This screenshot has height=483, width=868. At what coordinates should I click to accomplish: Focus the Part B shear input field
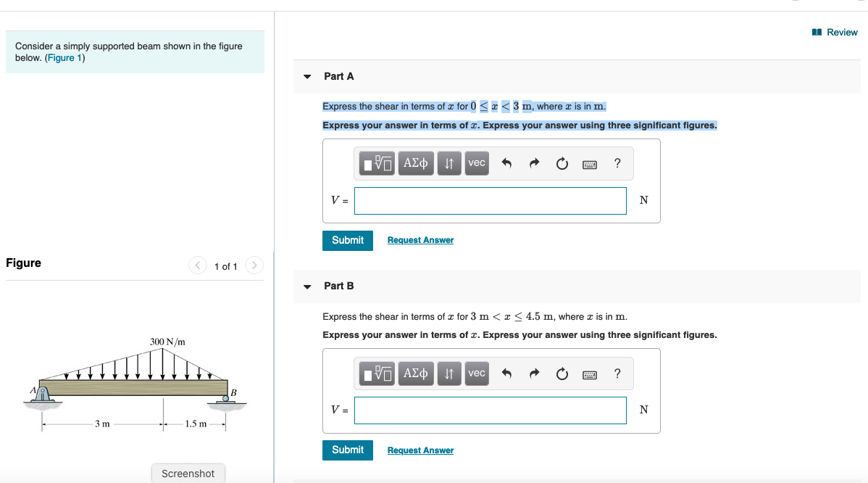pos(491,410)
